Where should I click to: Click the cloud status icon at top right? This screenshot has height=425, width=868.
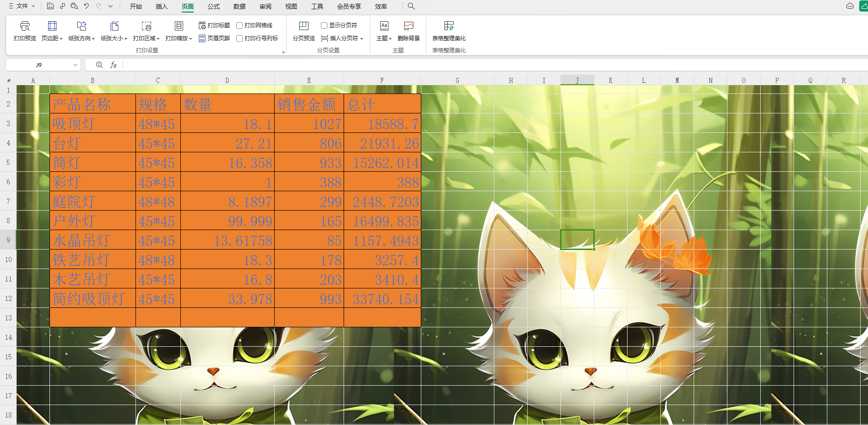850,6
